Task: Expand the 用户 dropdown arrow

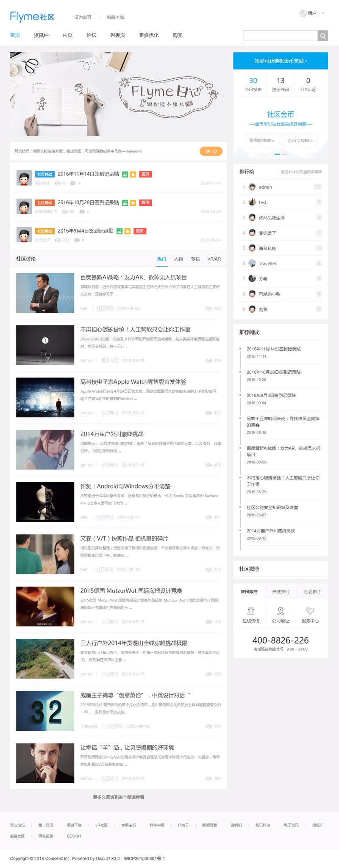Action: click(x=323, y=13)
